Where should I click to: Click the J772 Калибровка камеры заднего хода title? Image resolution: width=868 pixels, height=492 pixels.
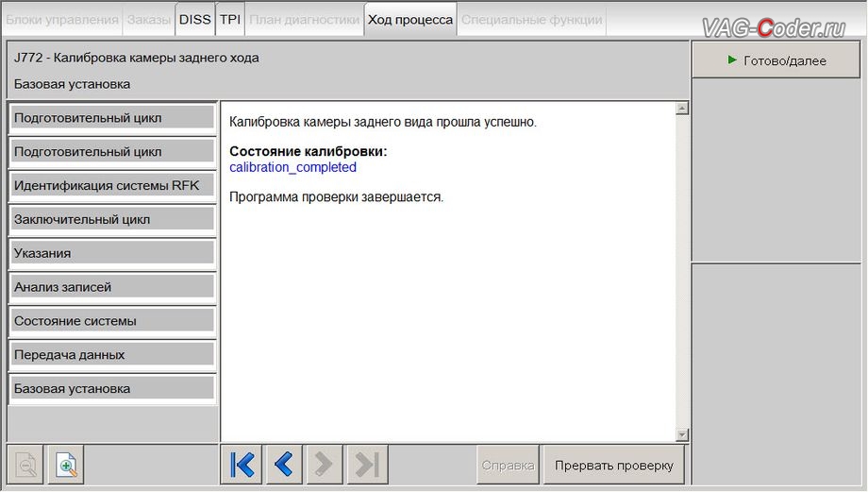[136, 58]
